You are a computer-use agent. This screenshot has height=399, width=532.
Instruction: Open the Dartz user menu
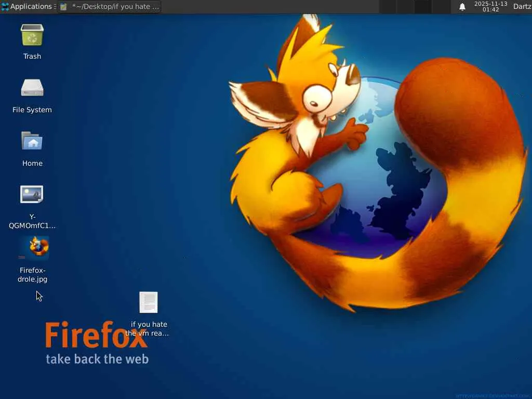pos(522,6)
